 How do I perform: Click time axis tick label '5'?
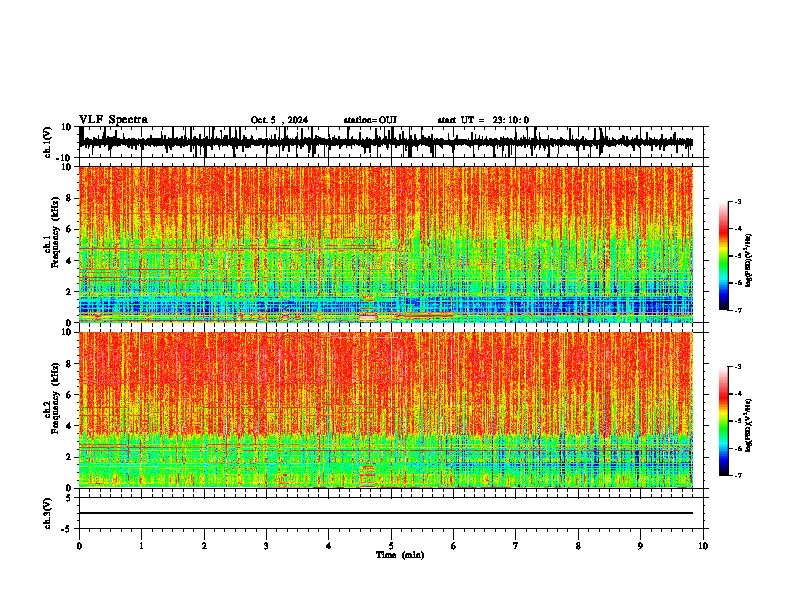[391, 546]
